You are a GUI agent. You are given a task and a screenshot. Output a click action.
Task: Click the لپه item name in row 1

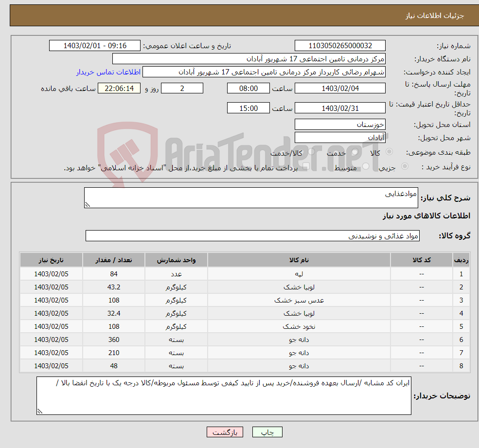pyautogui.click(x=299, y=274)
